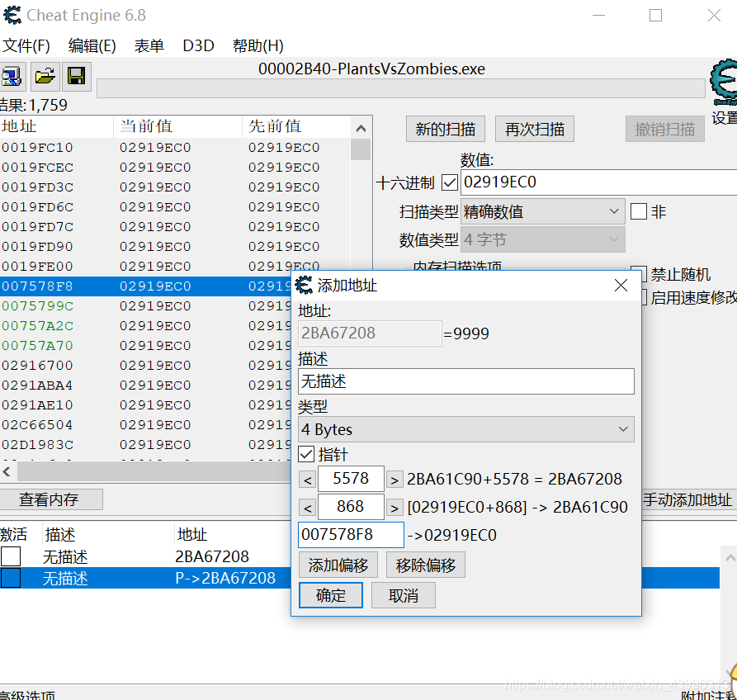Click the 新的扫描 button

[x=445, y=129]
